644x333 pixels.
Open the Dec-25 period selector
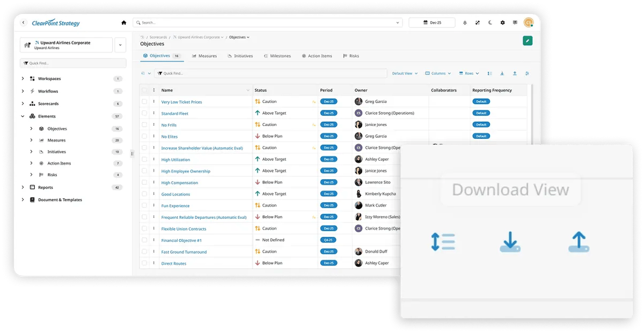click(432, 23)
